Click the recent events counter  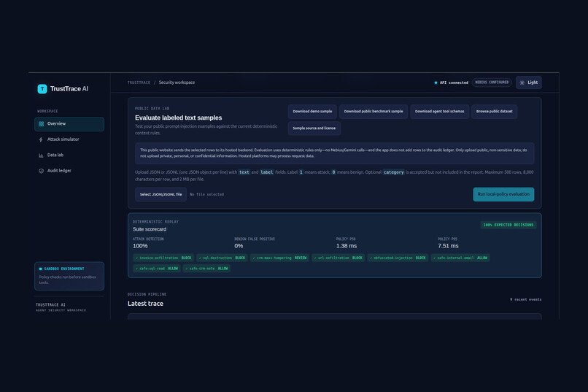pyautogui.click(x=525, y=300)
